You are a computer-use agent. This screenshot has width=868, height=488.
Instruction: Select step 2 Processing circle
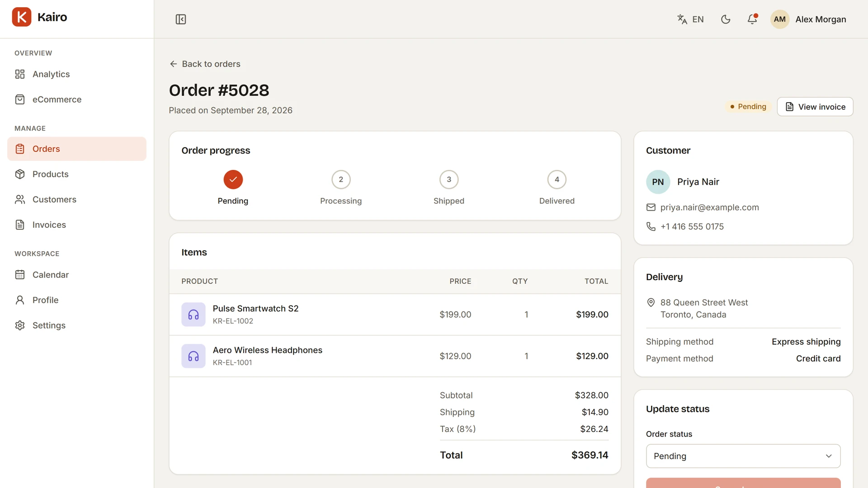[341, 180]
